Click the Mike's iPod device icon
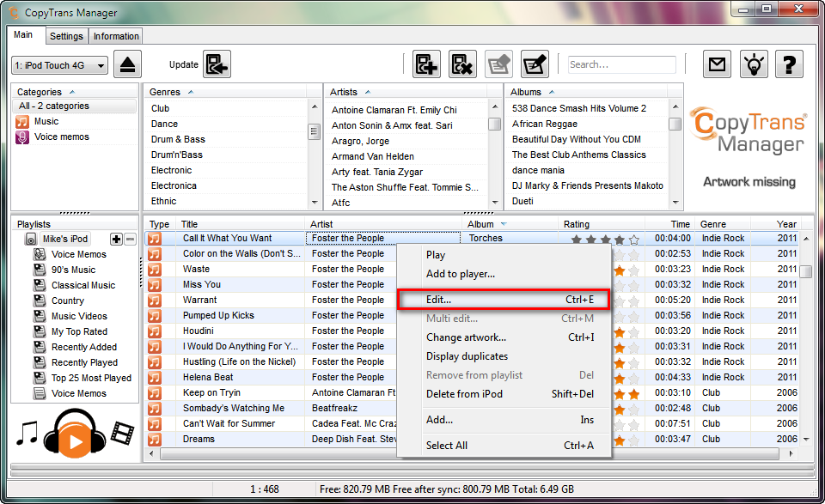This screenshot has width=825, height=504. tap(31, 240)
